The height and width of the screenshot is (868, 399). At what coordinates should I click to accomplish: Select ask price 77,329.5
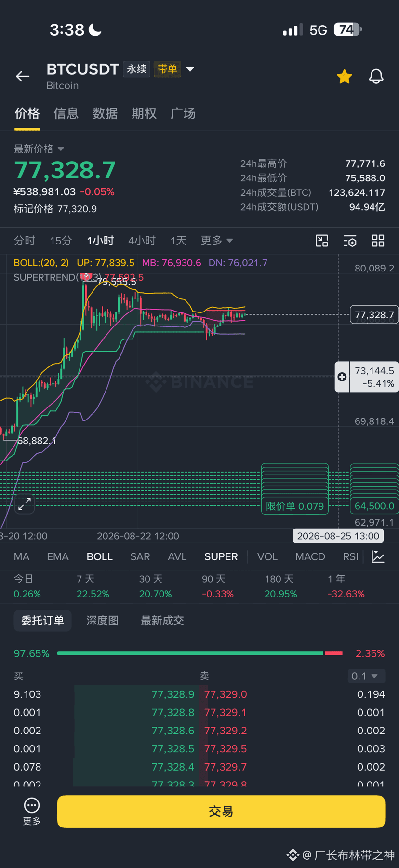226,749
